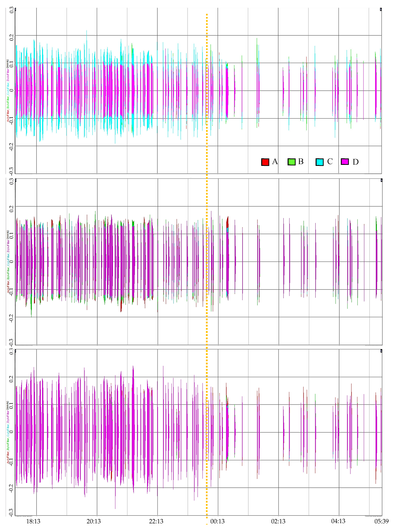Click the top chart's upper-right corner icon

tap(381, 9)
